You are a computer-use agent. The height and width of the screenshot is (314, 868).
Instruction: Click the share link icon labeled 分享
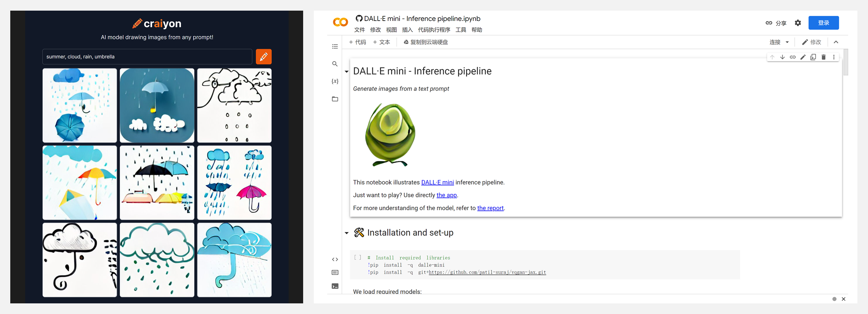776,23
